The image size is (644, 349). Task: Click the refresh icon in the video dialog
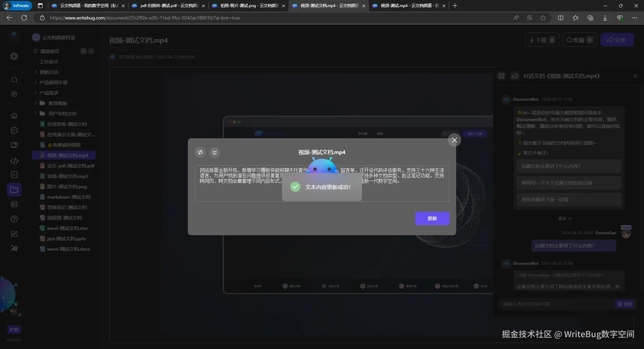point(200,152)
